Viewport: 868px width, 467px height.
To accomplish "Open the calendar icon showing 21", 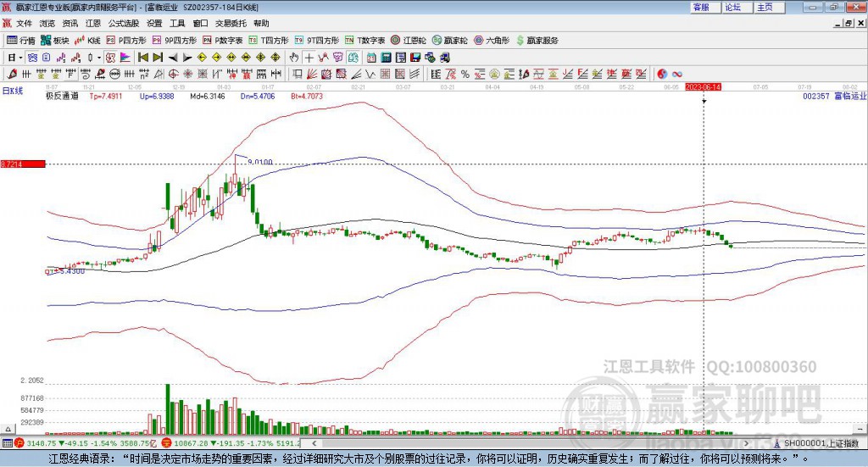I will click(x=371, y=58).
